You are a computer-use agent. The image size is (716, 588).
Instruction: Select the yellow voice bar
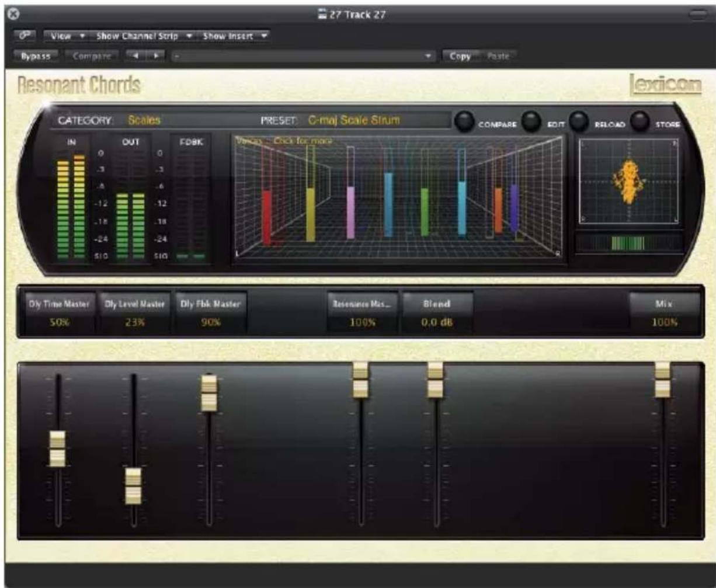[x=310, y=214]
